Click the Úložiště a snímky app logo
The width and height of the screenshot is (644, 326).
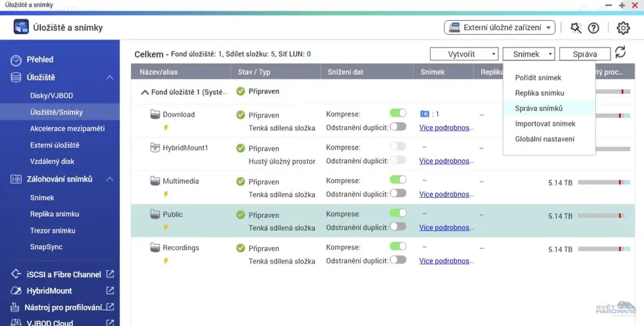pyautogui.click(x=21, y=28)
